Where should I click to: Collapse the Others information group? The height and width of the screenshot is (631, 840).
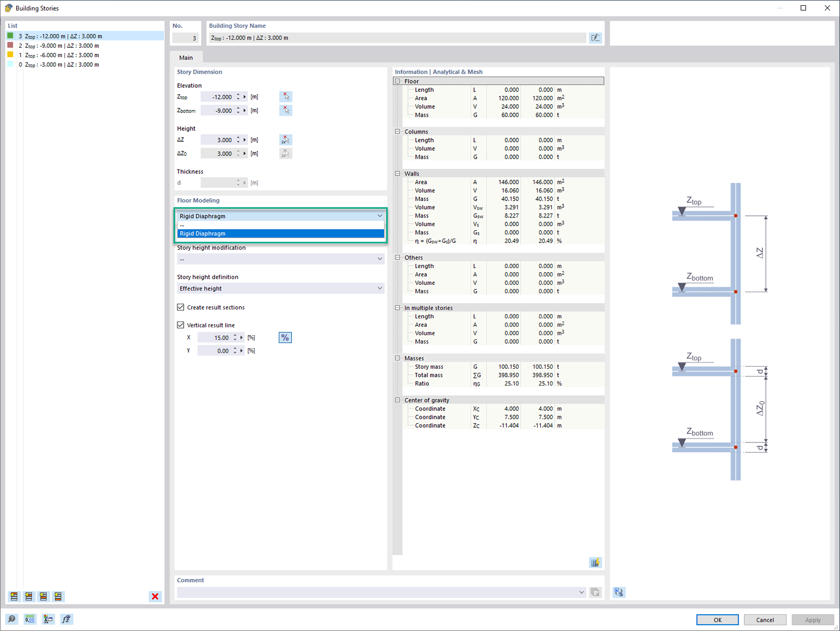coord(397,258)
